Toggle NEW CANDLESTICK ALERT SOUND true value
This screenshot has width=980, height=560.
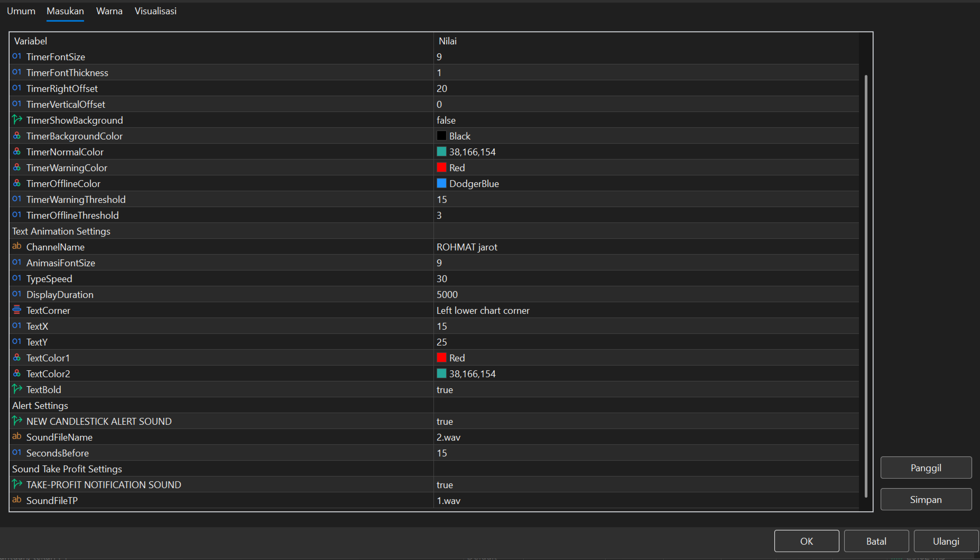coord(646,421)
